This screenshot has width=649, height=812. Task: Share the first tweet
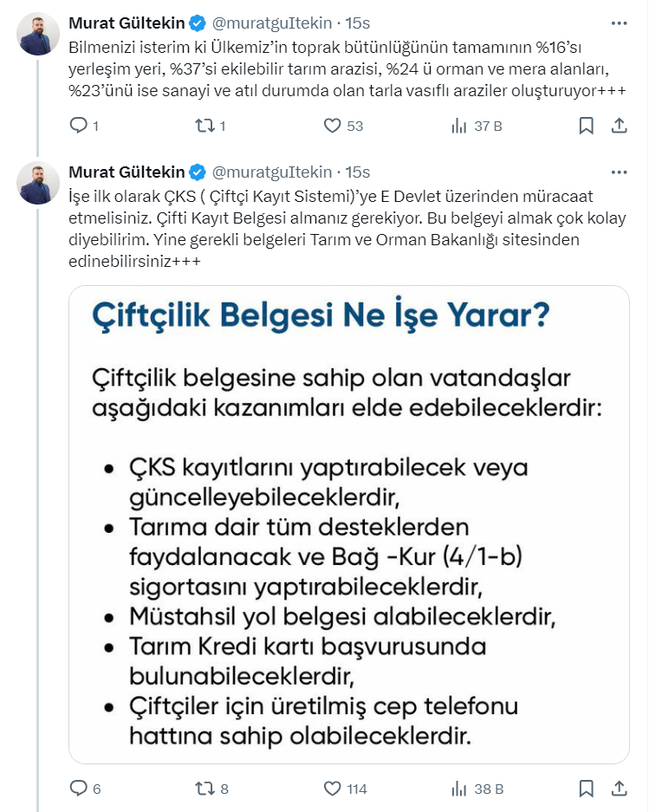point(619,127)
